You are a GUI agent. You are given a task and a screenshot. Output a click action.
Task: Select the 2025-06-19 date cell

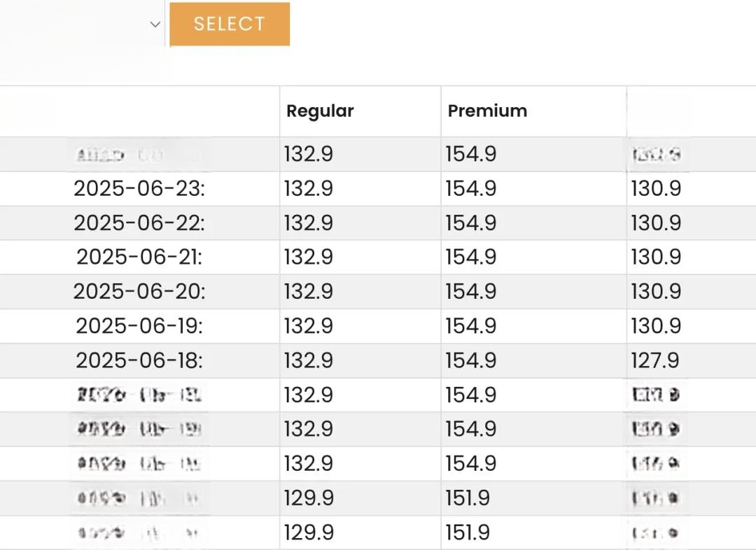point(139,326)
